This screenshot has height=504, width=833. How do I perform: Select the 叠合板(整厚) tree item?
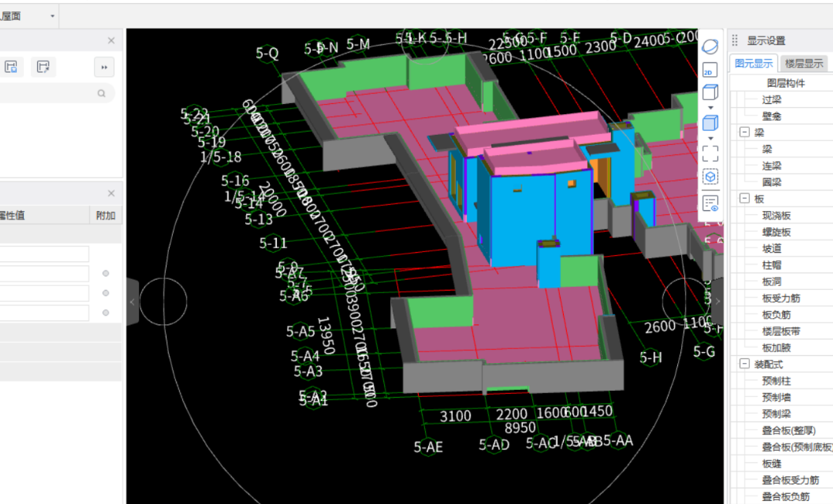point(788,430)
